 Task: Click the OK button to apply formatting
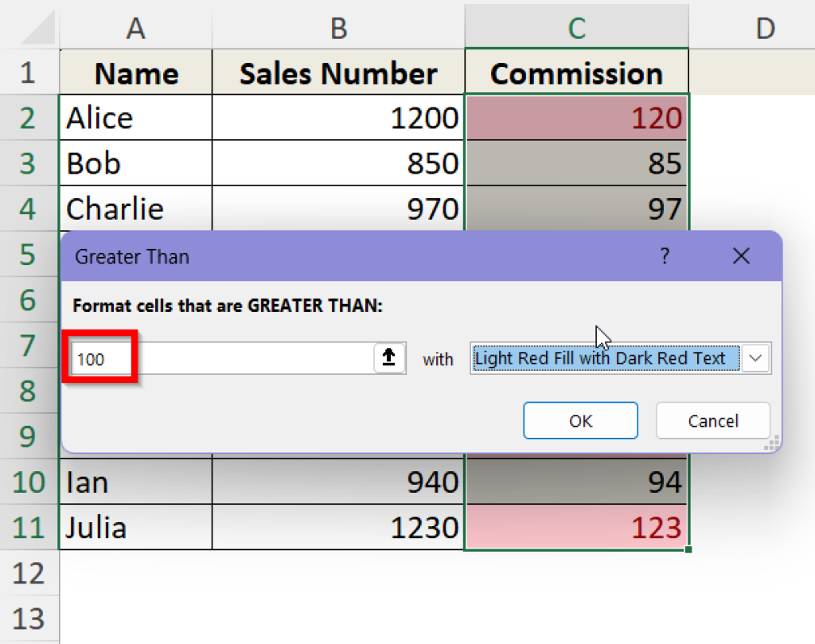click(x=580, y=420)
